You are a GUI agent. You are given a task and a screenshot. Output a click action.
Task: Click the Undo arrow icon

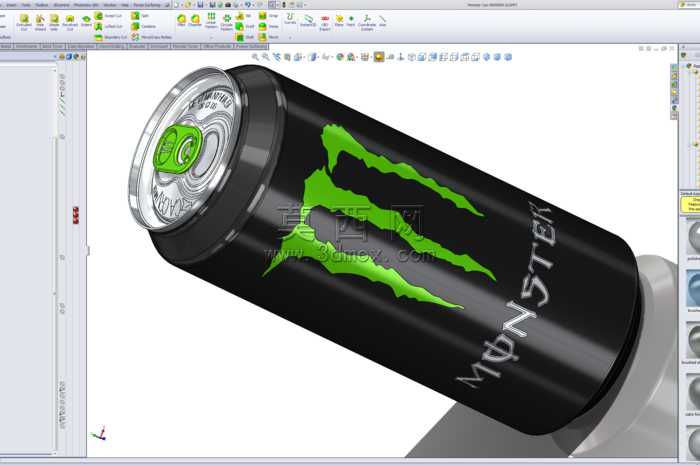(x=247, y=4)
